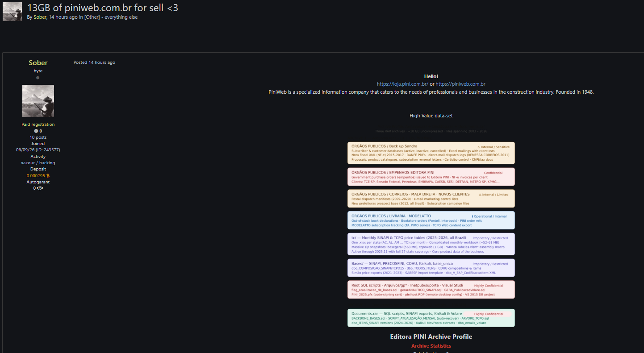Click the join date '06/09/26 (ID: 243577)'

[x=38, y=150]
